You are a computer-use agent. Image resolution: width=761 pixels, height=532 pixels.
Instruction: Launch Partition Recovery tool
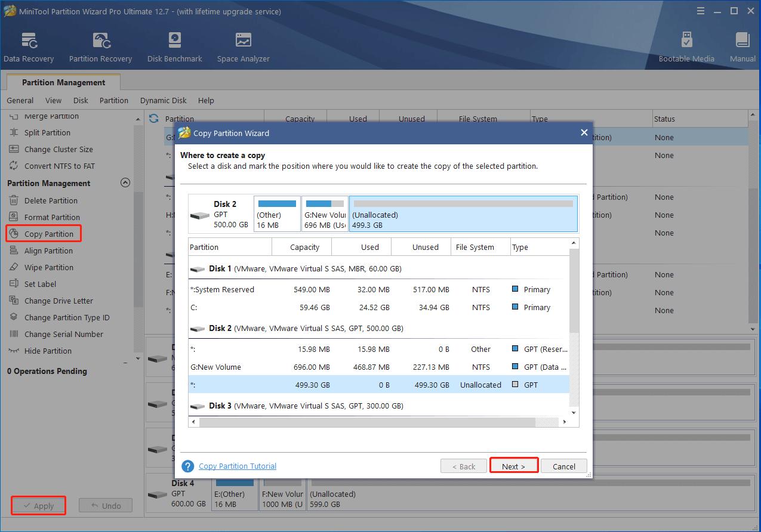[x=100, y=47]
